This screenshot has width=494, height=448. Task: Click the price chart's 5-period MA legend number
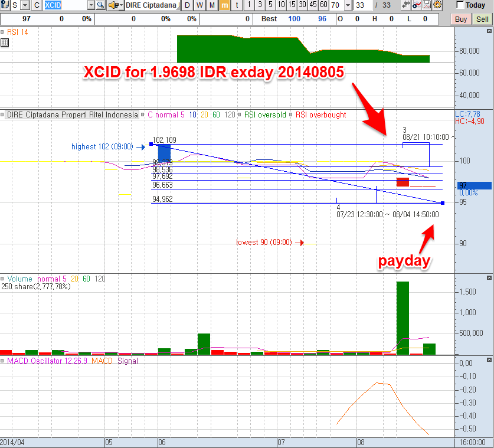coord(182,115)
